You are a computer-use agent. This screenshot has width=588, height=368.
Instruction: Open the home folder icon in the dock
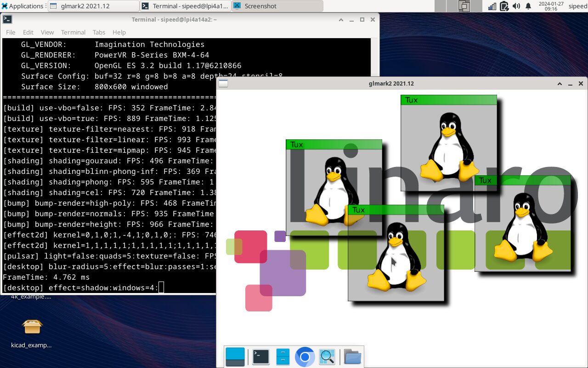(x=352, y=356)
